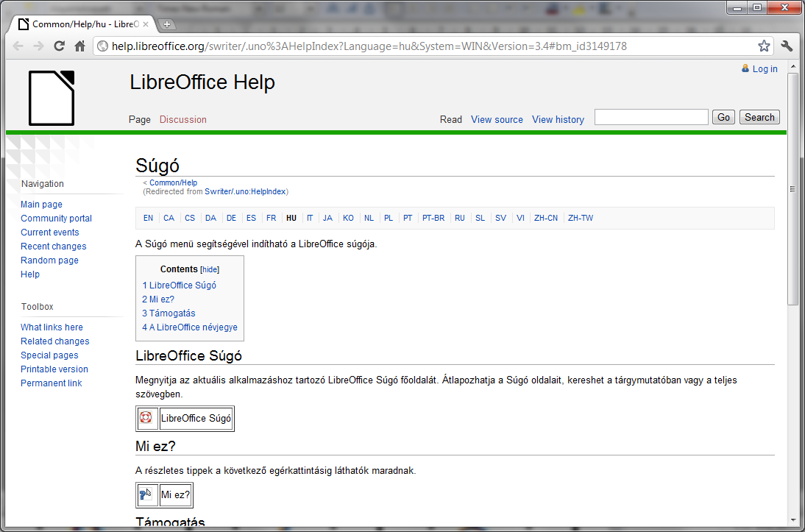Viewport: 805px width, 532px height.
Task: Jump to 4 A LibreOffice névjegye entry
Action: pos(189,327)
